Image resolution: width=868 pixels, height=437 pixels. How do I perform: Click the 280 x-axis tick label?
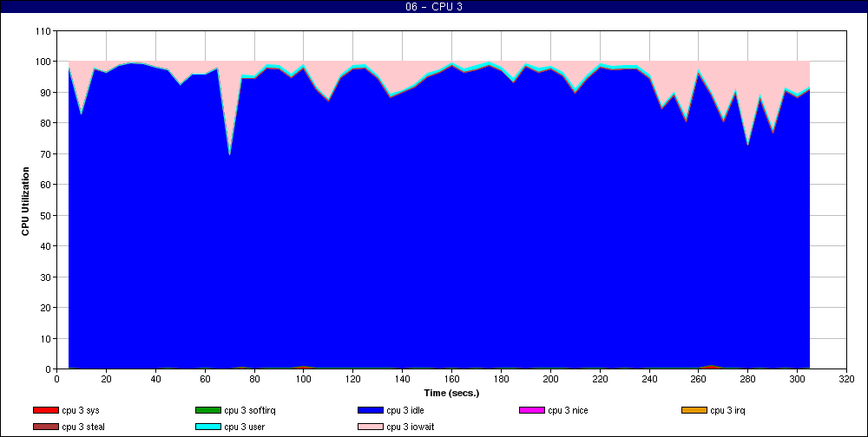point(748,379)
